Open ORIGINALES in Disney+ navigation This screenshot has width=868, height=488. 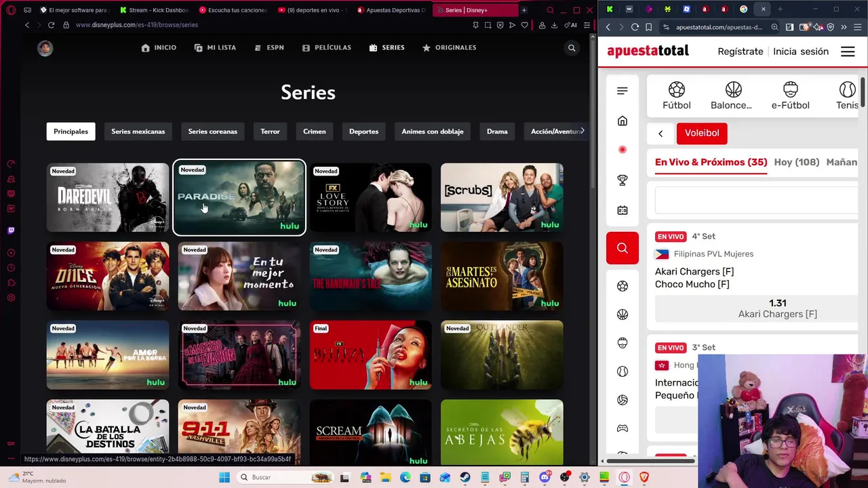[x=449, y=47]
